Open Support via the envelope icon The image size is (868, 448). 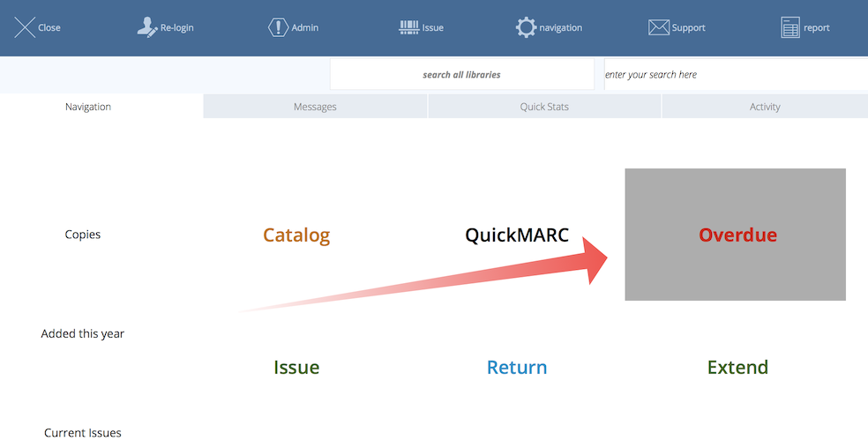(659, 27)
